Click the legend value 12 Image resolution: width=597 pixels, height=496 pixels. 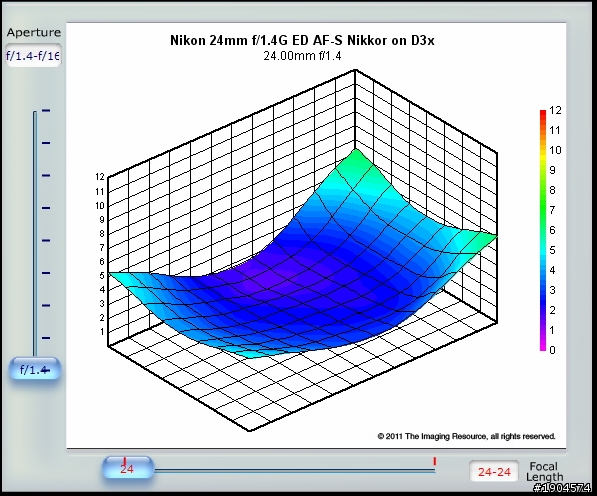(555, 110)
